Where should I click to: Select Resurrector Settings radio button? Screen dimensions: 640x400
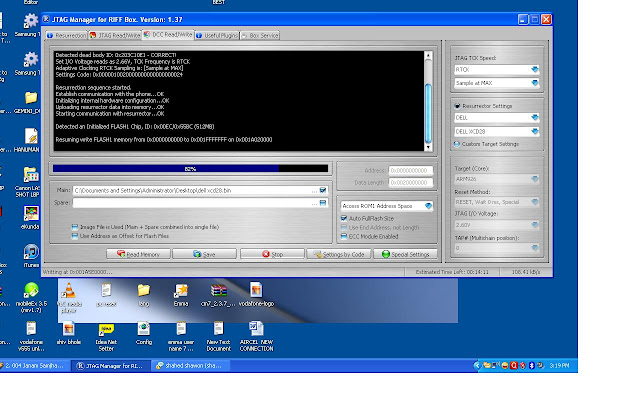click(457, 106)
